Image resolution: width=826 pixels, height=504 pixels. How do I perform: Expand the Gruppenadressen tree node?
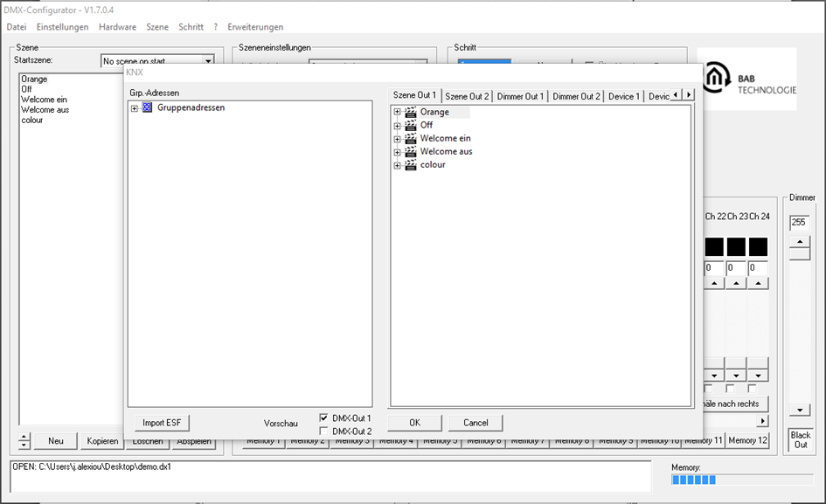tap(135, 108)
